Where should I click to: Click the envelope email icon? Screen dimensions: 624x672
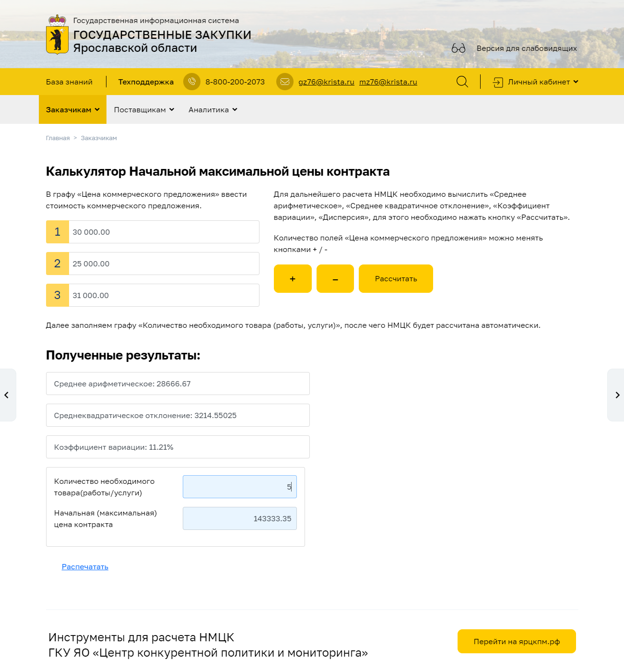tap(285, 82)
